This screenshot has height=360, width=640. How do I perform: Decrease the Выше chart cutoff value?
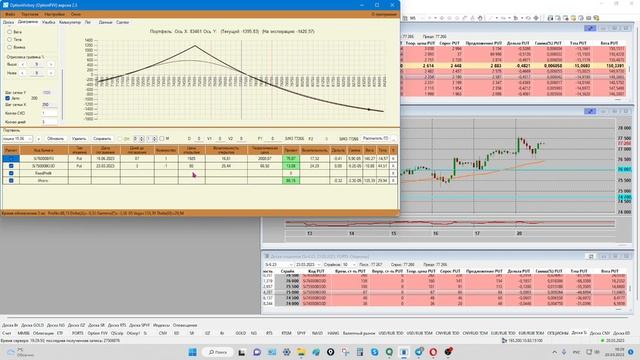[x=23, y=64]
